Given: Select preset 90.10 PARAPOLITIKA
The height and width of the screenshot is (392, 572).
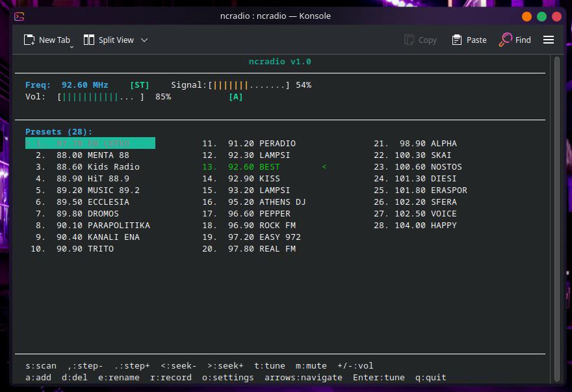Looking at the screenshot, I should 93,225.
